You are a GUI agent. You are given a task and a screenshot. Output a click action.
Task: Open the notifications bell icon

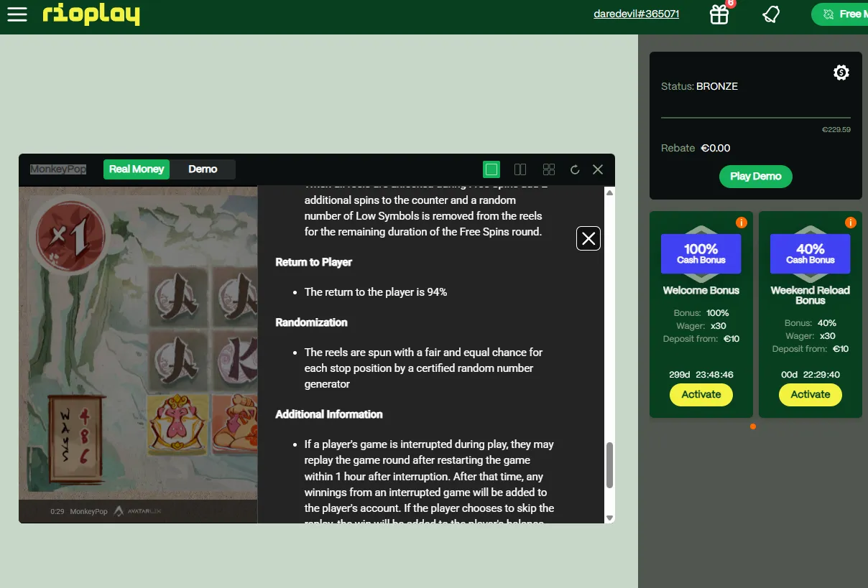(x=771, y=14)
